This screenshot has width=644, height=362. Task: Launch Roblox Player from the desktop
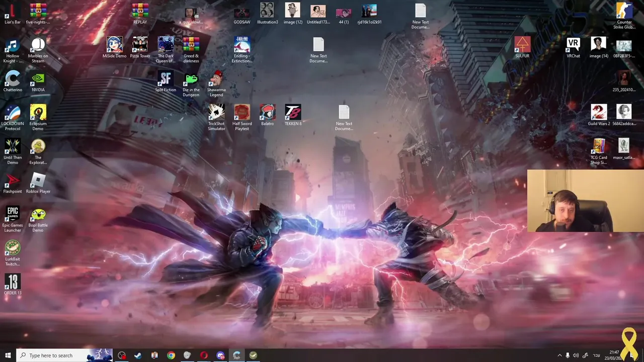(38, 183)
